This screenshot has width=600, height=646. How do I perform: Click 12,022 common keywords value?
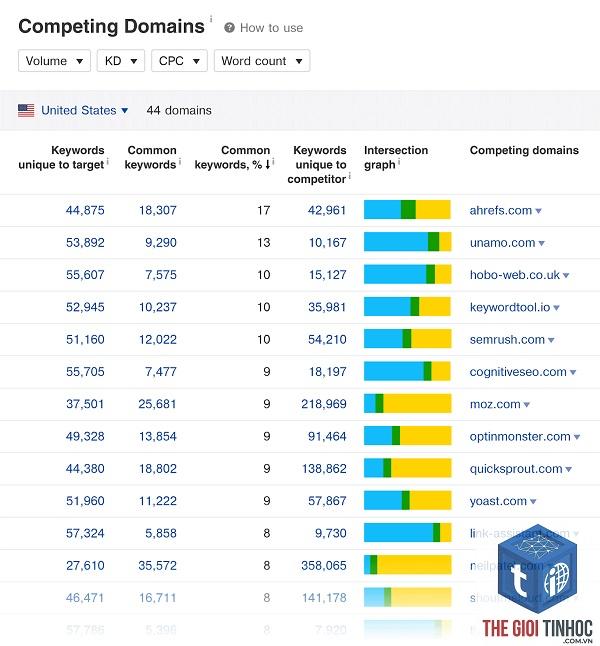pos(157,339)
